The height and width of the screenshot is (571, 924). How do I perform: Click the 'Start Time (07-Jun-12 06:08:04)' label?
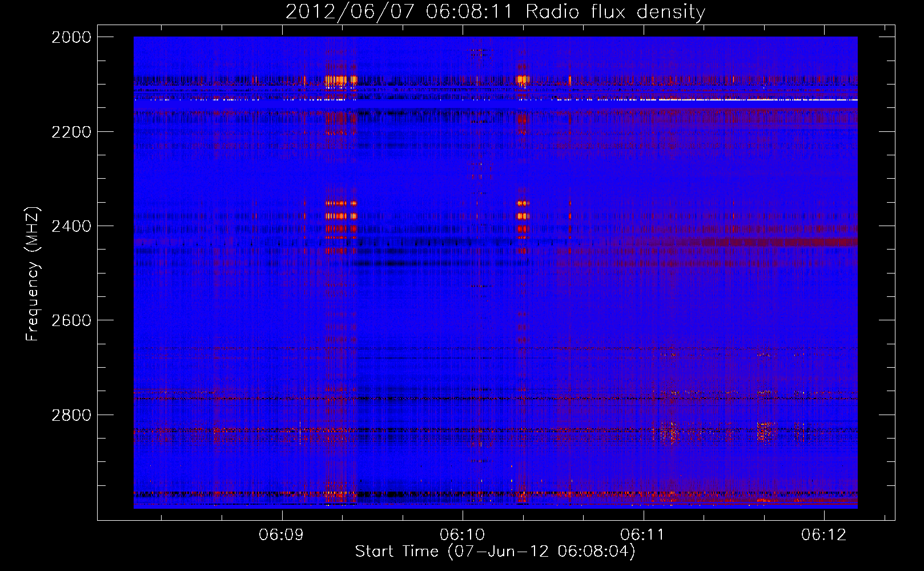coord(495,552)
